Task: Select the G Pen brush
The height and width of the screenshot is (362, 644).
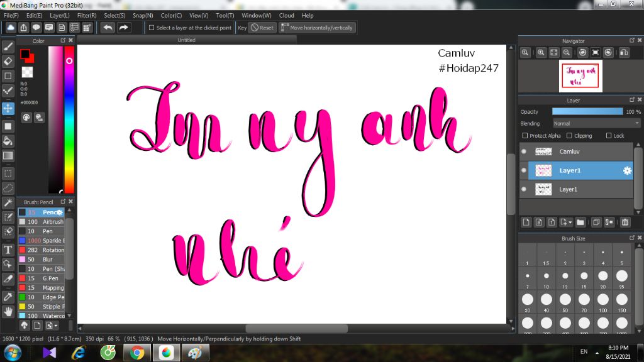Action: click(x=42, y=278)
